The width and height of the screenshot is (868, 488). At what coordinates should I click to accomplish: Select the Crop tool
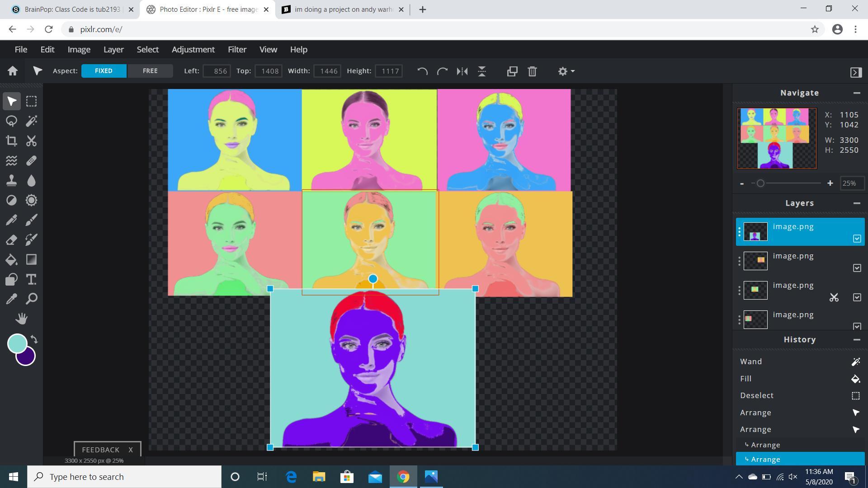(12, 141)
